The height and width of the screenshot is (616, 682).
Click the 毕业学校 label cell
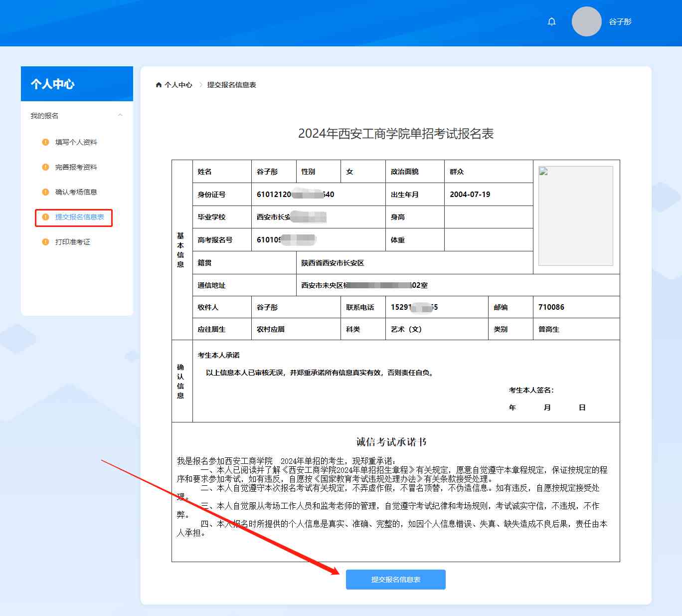[x=222, y=217]
